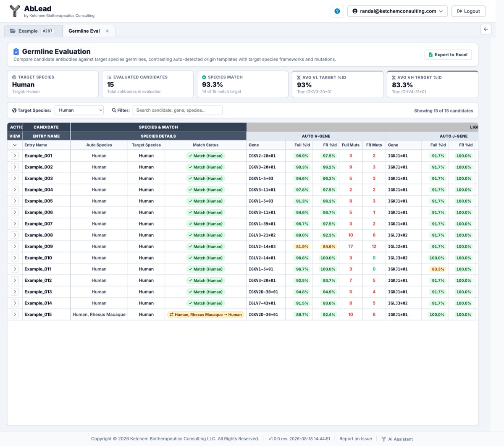Click the back arrow collapse icon

click(486, 29)
